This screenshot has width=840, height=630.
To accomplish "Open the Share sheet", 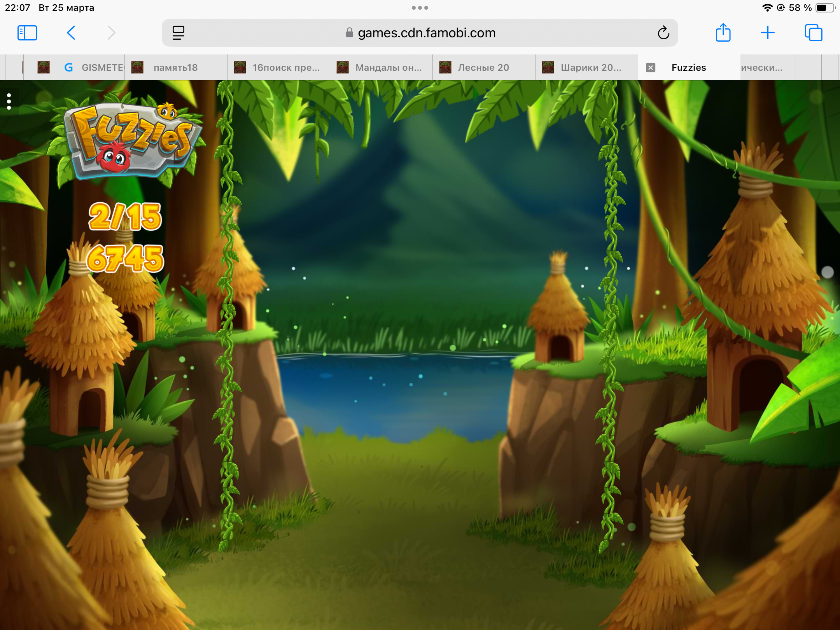I will pos(723,32).
